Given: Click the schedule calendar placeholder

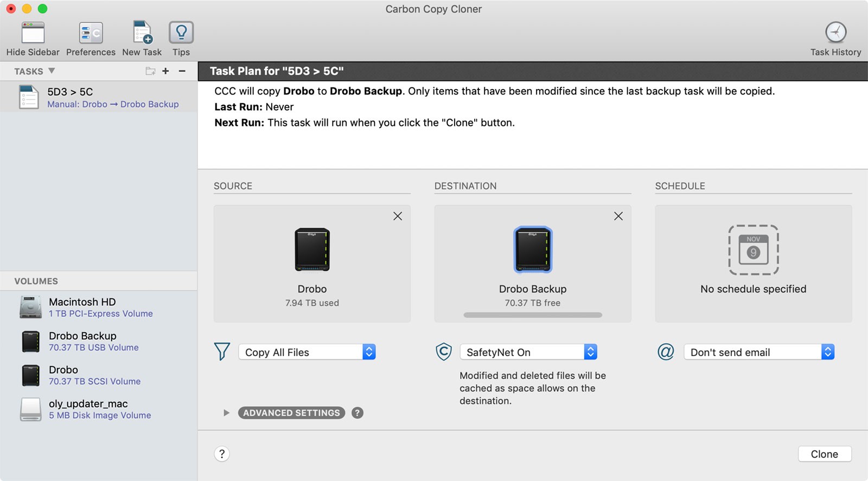Looking at the screenshot, I should coord(753,250).
